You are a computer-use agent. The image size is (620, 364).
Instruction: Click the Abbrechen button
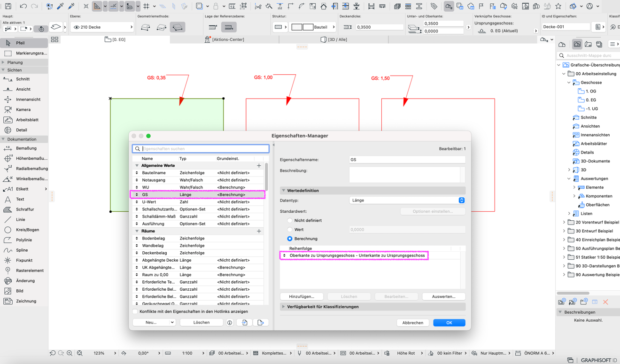point(413,323)
